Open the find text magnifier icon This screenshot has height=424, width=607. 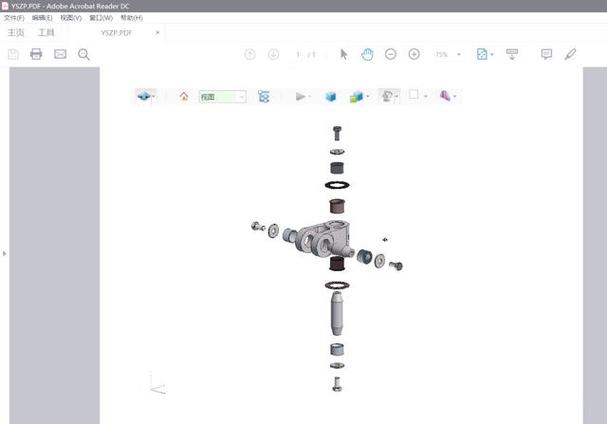tap(84, 54)
